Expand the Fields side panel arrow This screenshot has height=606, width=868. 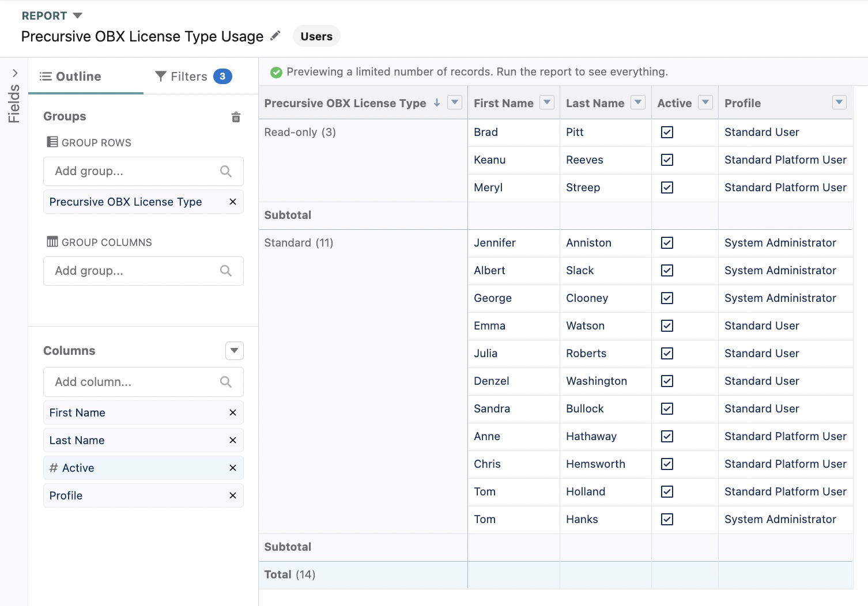15,73
